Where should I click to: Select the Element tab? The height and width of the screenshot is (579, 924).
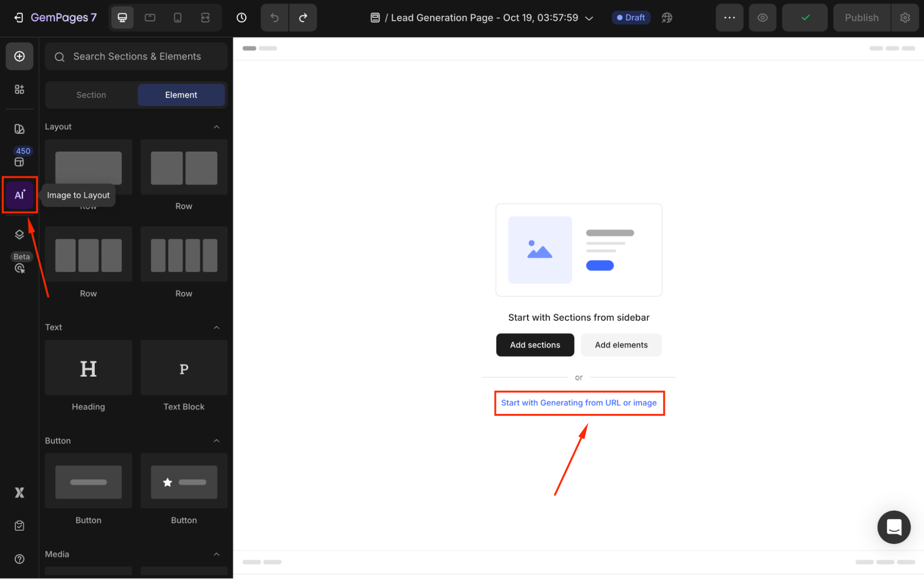tap(181, 95)
